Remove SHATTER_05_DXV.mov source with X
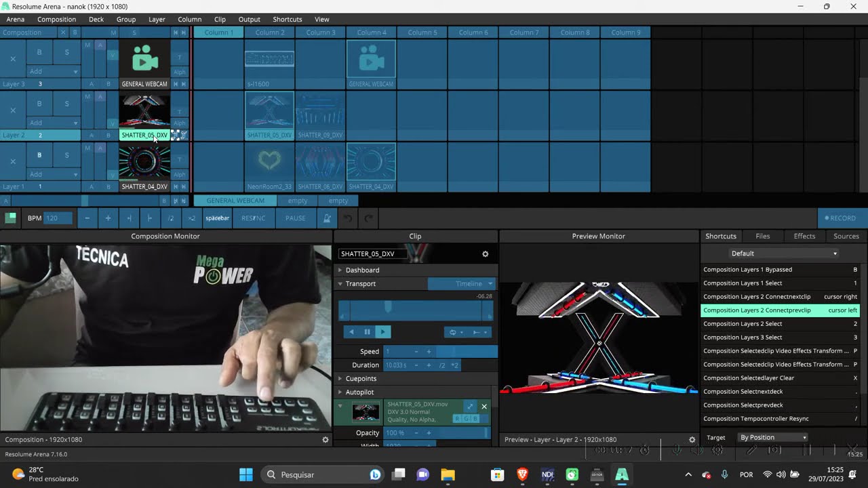This screenshot has width=868, height=488. click(x=484, y=407)
